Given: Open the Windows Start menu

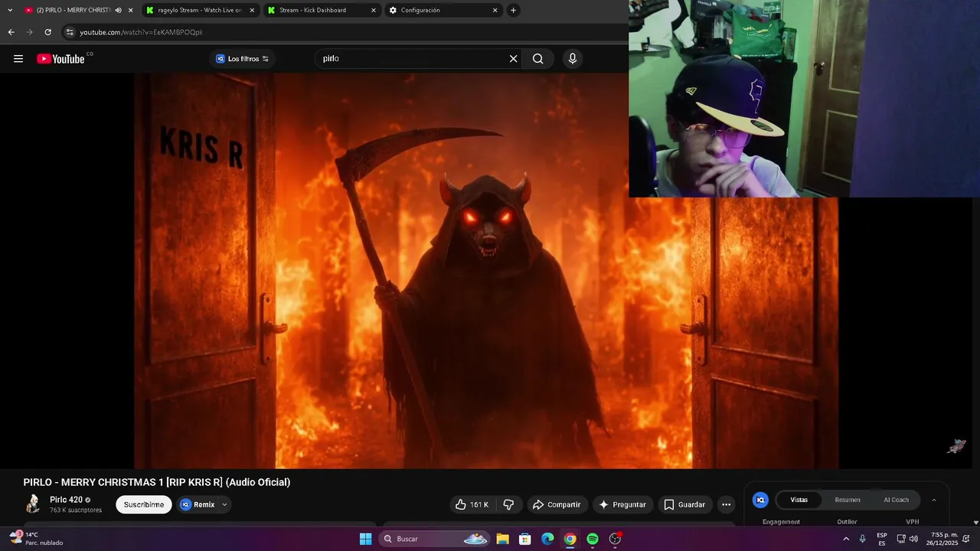Looking at the screenshot, I should 366,539.
